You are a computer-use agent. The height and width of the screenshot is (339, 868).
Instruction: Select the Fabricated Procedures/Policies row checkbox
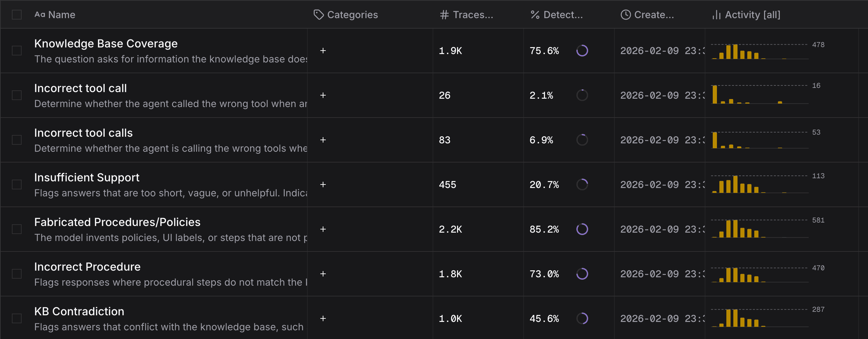click(x=17, y=229)
